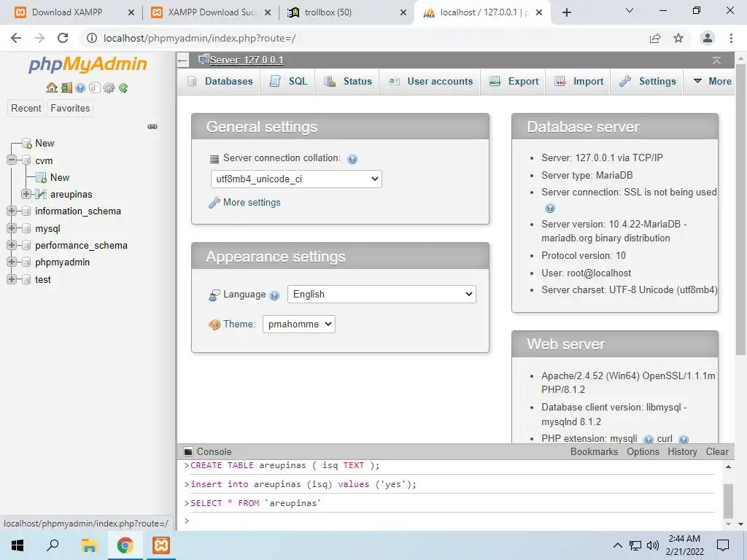747x560 pixels.
Task: Click the collation help question icon
Action: (352, 159)
